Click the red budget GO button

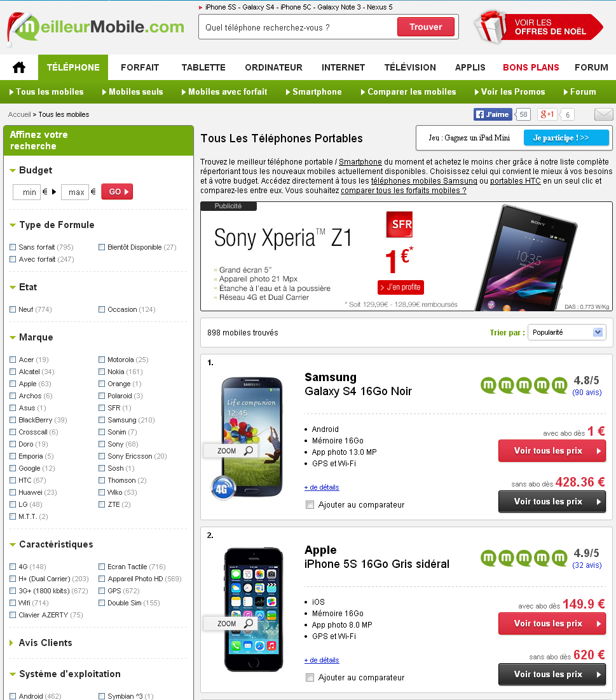[x=117, y=192]
